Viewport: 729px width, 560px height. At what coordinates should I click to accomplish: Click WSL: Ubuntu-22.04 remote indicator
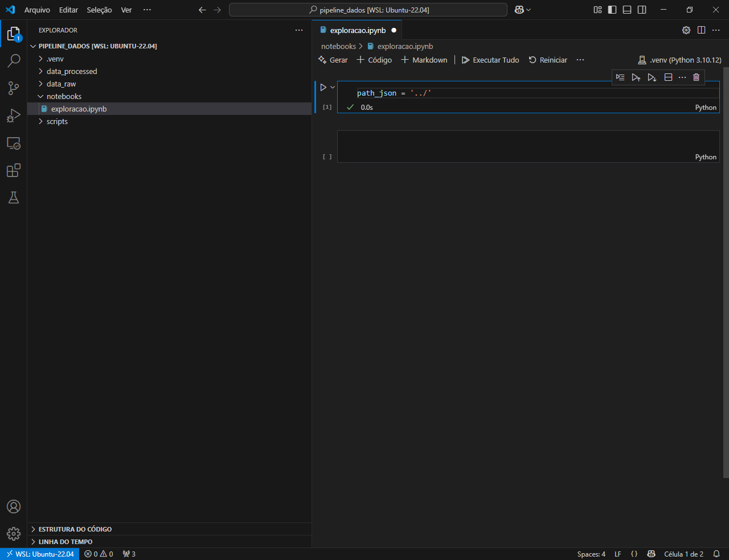40,554
